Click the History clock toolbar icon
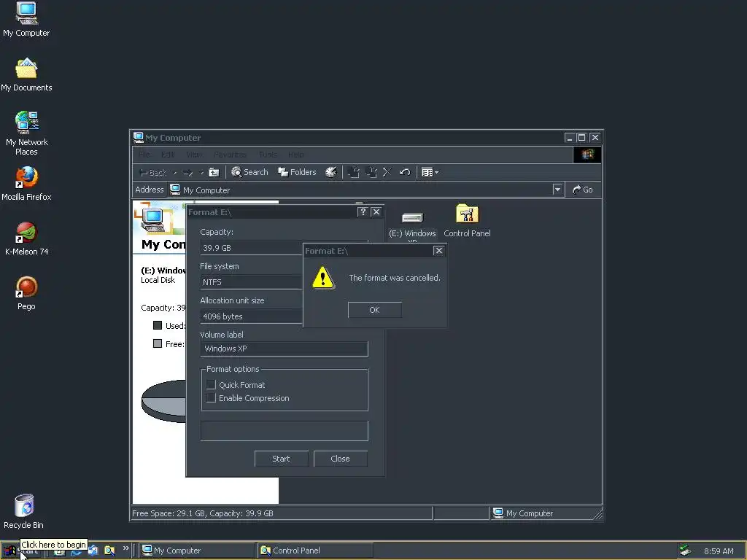Screen dimensions: 747x560 tap(331, 172)
